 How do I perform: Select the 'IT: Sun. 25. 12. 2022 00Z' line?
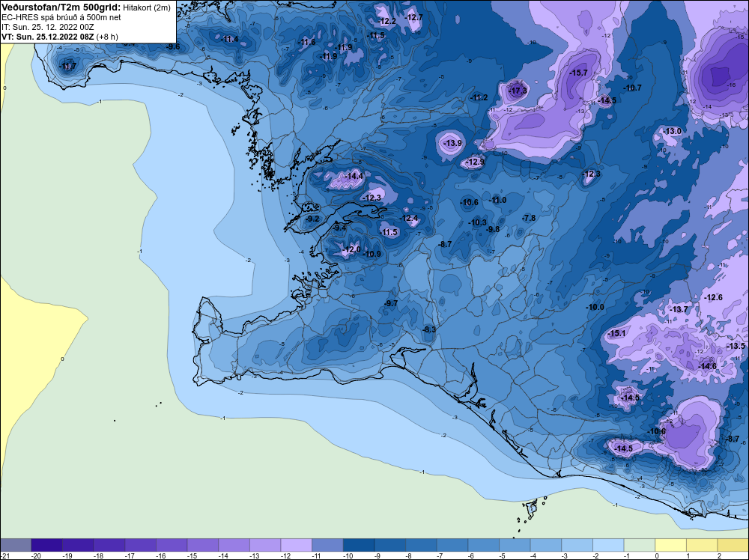click(44, 27)
